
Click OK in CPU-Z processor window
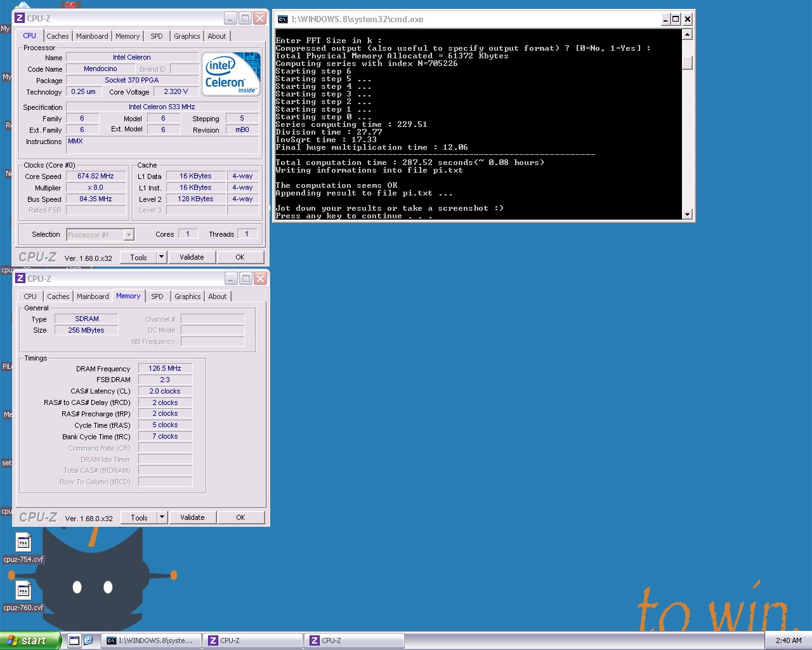coord(240,257)
